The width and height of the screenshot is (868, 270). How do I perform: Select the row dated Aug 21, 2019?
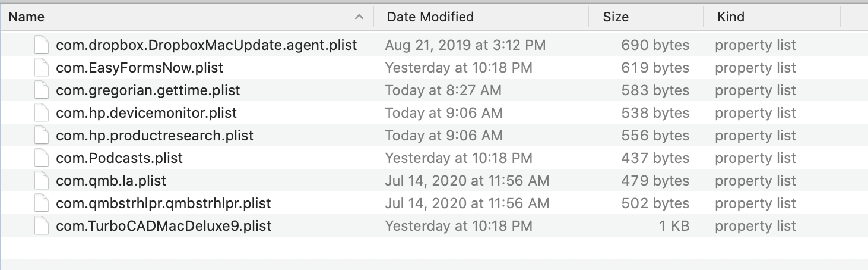[465, 45]
